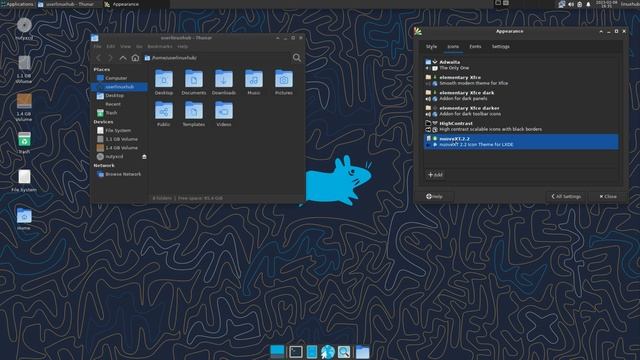Click the Add button in Appearance
The image size is (640, 360).
[435, 175]
